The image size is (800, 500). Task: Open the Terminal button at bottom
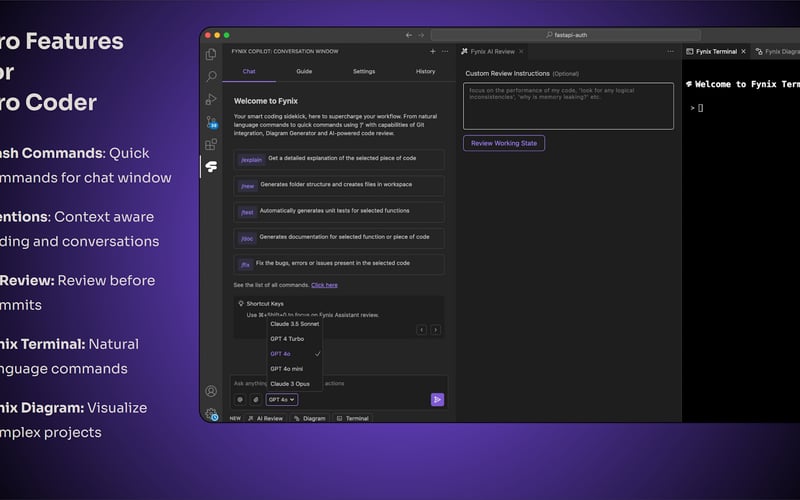click(353, 418)
